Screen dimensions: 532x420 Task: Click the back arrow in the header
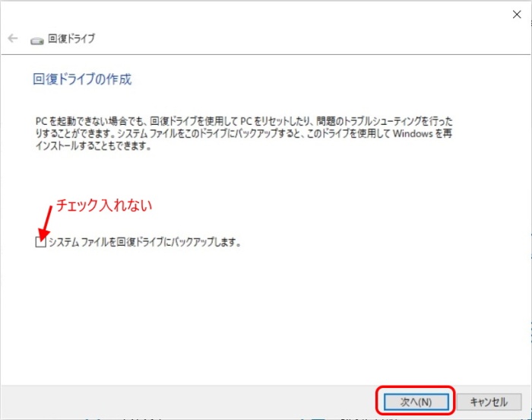coord(13,38)
